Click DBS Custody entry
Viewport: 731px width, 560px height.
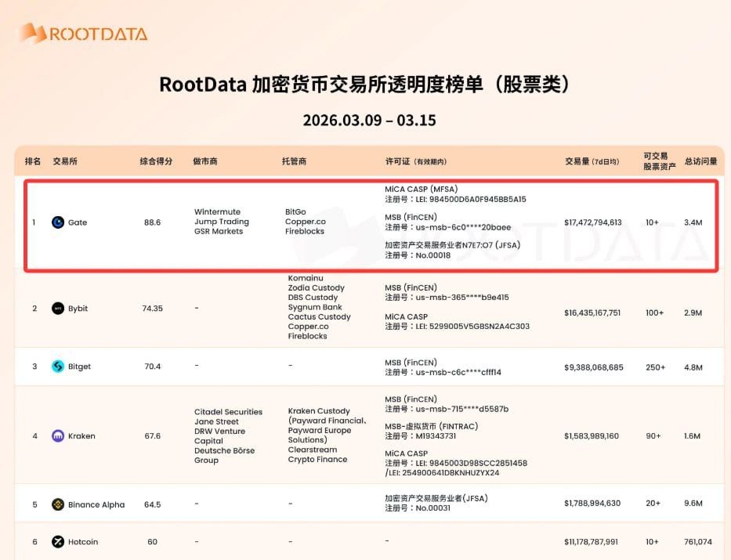tap(313, 298)
